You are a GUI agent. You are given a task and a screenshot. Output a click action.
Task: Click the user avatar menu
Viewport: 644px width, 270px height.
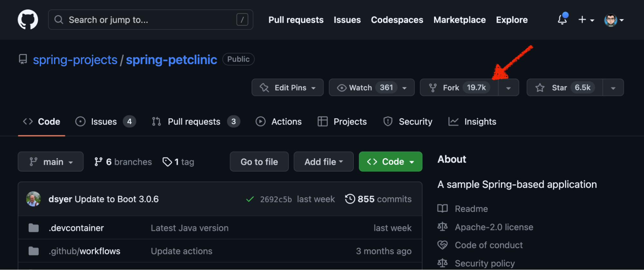pyautogui.click(x=614, y=20)
